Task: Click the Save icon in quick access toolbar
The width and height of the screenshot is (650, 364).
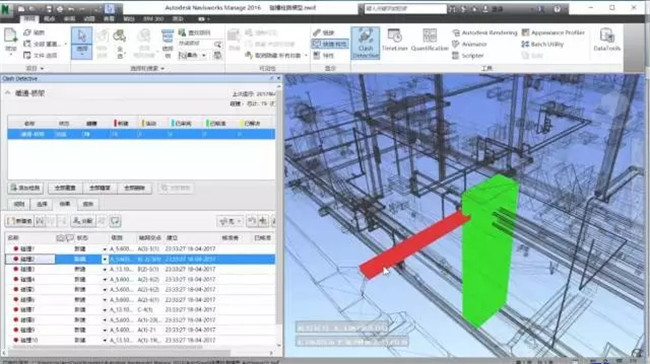Action: [x=49, y=8]
